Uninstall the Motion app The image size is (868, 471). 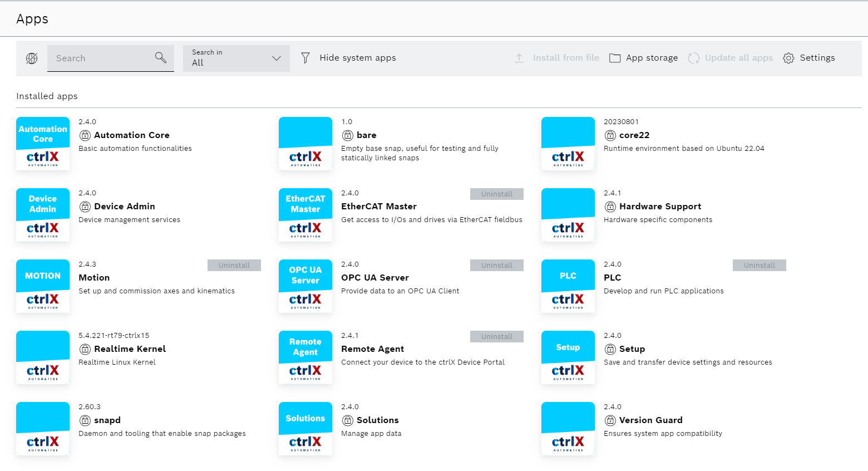[x=234, y=266]
